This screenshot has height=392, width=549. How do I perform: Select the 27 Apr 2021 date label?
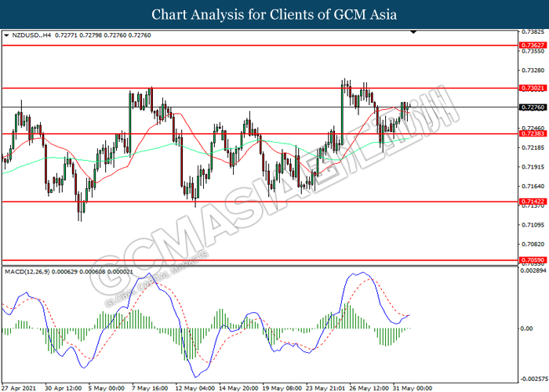tap(20, 387)
